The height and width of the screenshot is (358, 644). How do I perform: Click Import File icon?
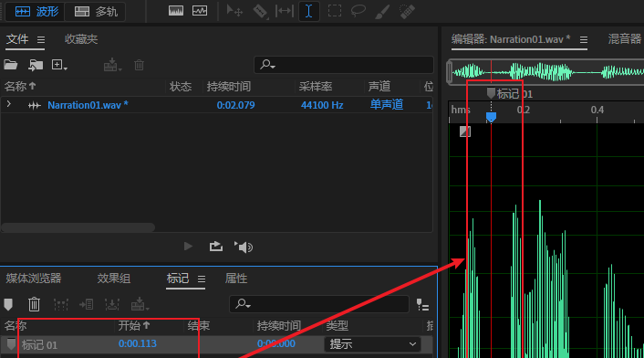pos(36,65)
